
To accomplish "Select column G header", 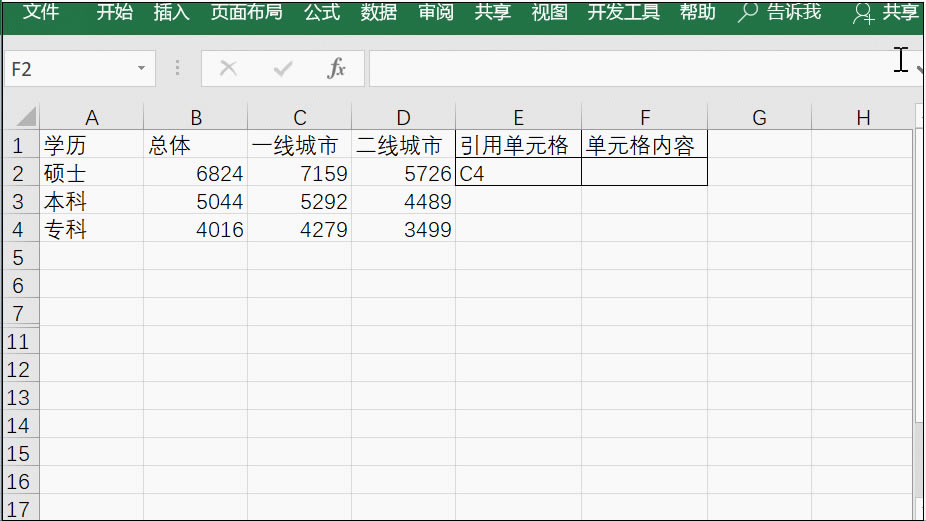I will click(x=759, y=117).
